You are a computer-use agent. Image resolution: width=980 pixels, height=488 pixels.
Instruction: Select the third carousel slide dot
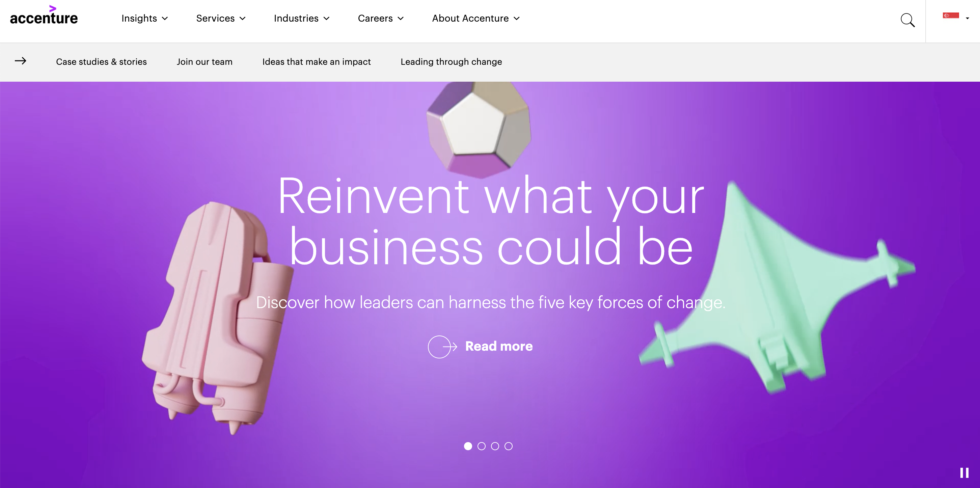pos(495,446)
